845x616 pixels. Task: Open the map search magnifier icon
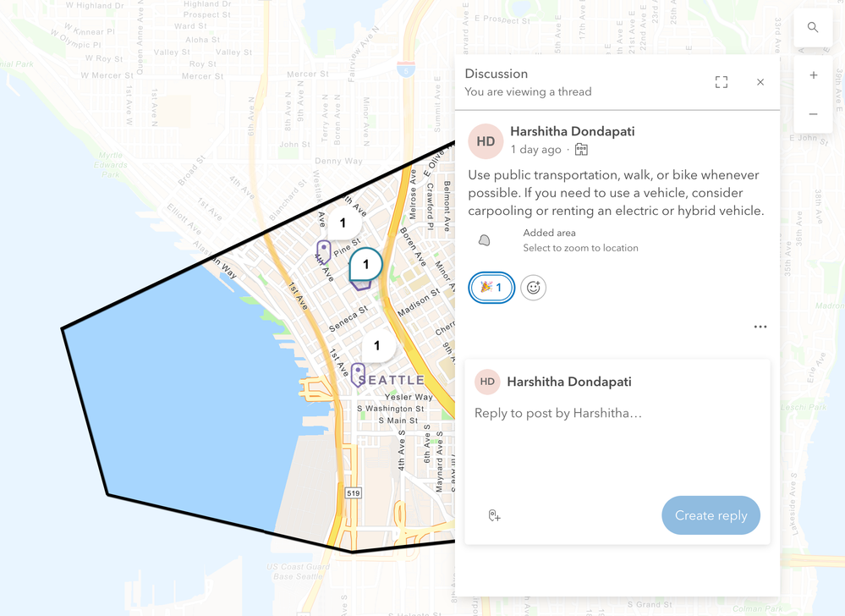pos(813,27)
